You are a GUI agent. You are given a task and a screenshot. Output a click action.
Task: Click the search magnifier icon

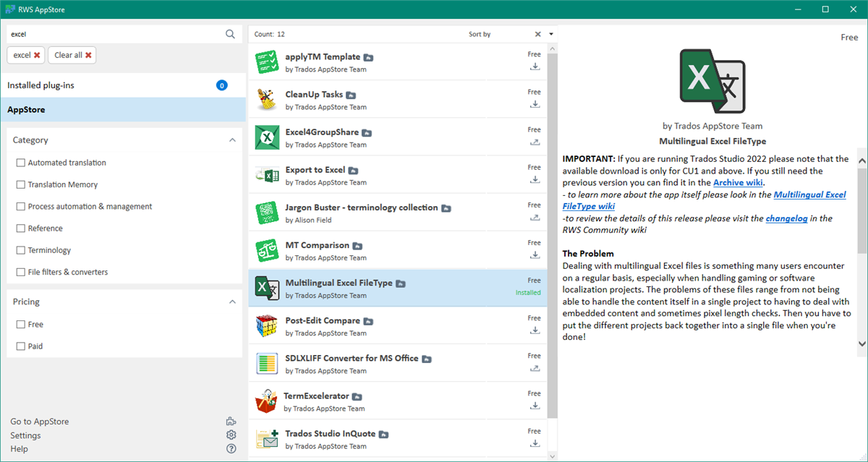coord(230,34)
